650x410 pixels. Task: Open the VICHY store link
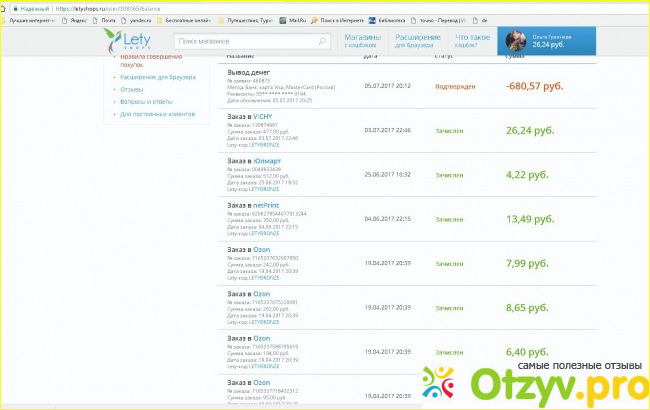click(265, 117)
